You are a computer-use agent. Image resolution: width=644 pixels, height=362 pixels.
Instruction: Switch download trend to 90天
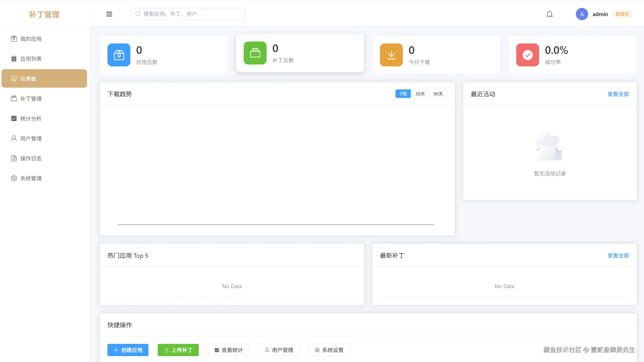pyautogui.click(x=438, y=94)
